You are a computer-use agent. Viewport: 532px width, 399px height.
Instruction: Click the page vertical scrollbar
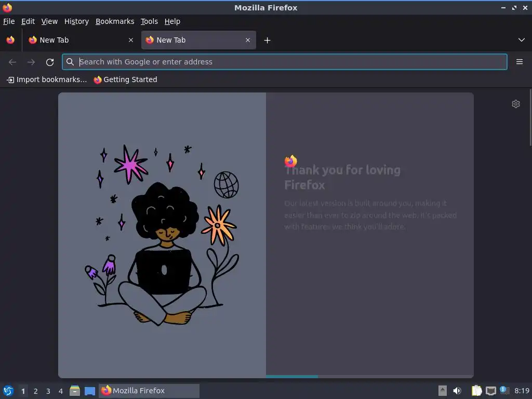point(530,117)
